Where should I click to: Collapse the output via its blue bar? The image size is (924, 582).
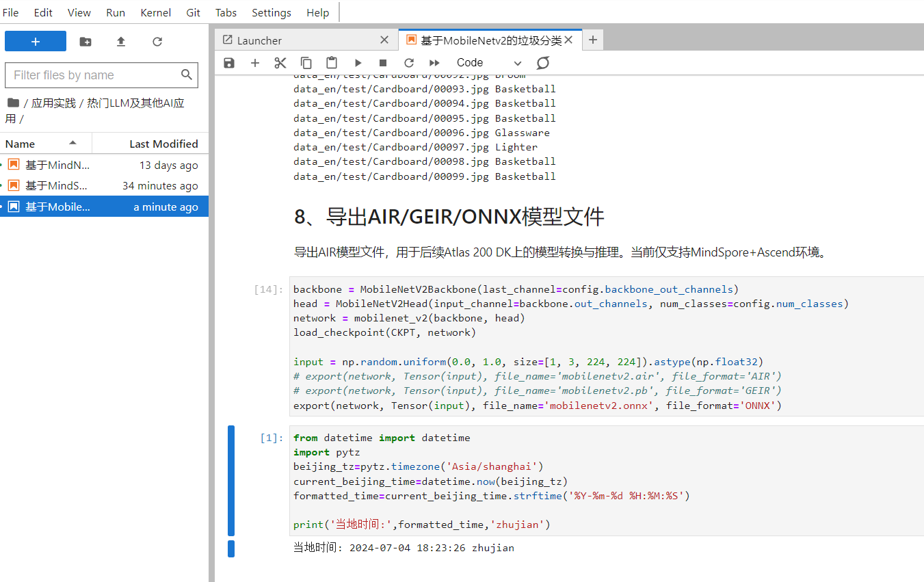(x=231, y=548)
